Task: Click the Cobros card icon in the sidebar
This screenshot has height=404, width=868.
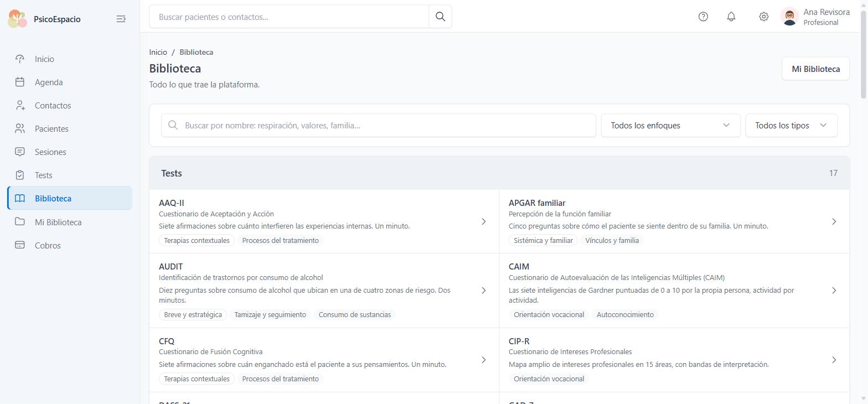Action: 20,245
